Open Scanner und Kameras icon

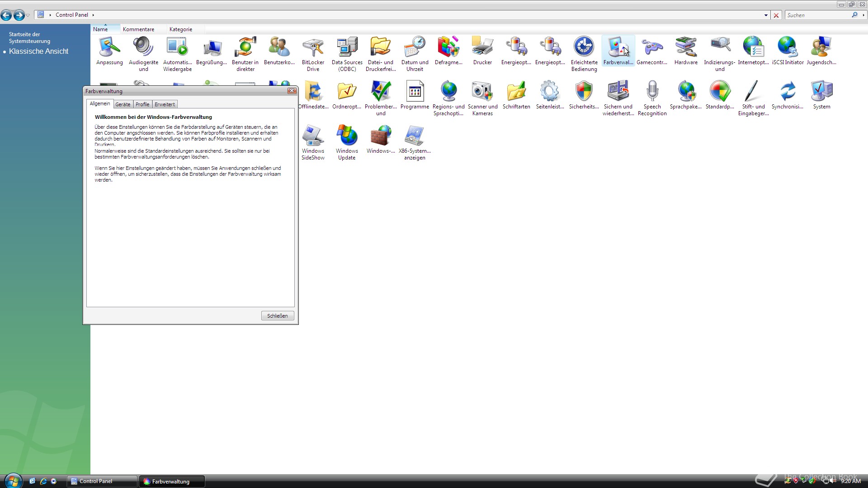pos(482,98)
